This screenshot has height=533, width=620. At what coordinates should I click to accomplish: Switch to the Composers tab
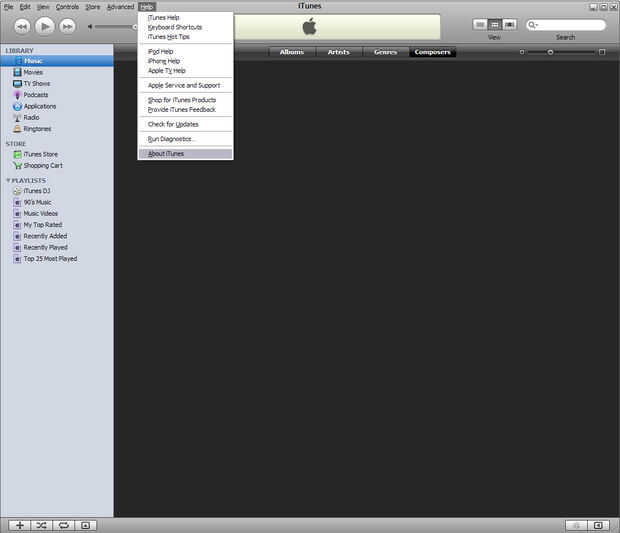[432, 52]
